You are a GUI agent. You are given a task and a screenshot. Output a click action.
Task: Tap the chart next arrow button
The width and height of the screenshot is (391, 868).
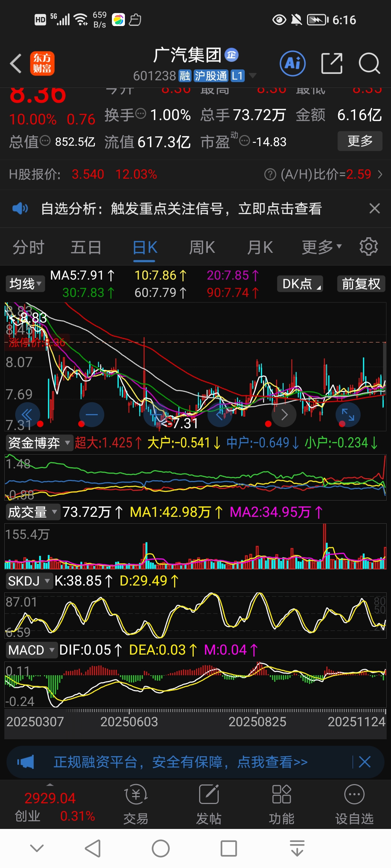(x=284, y=414)
